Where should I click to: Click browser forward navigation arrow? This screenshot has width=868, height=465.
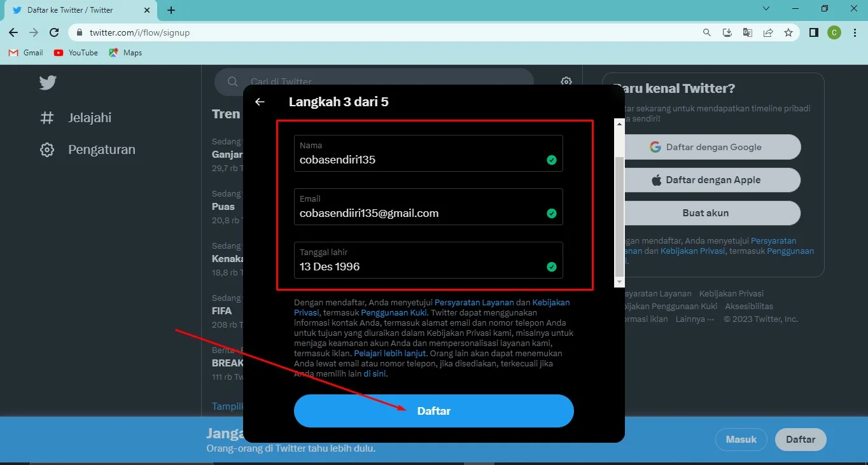34,32
